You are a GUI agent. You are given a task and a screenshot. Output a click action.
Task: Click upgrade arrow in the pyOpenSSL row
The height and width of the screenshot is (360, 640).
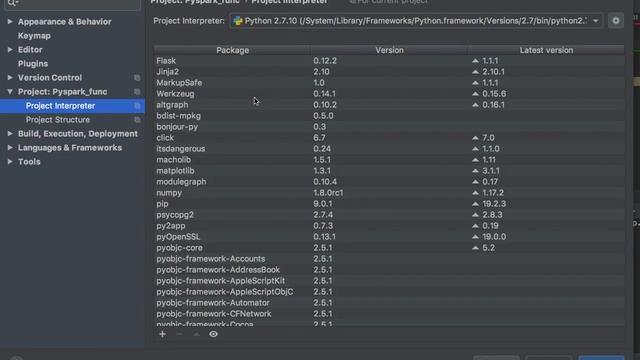tap(475, 237)
